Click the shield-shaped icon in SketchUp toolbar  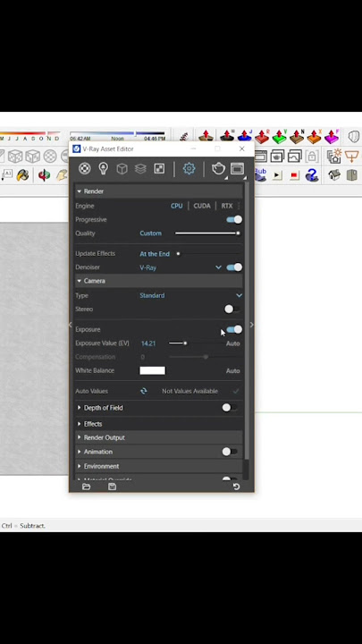tap(354, 136)
